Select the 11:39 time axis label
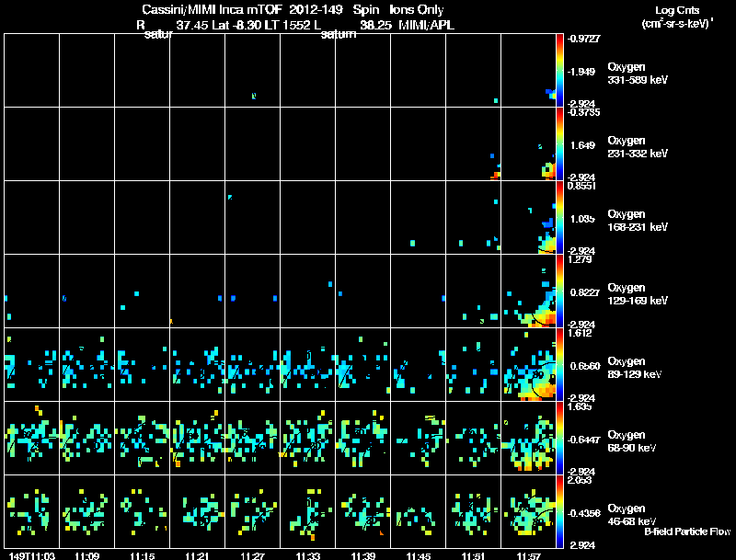This screenshot has width=736, height=560. tap(362, 555)
